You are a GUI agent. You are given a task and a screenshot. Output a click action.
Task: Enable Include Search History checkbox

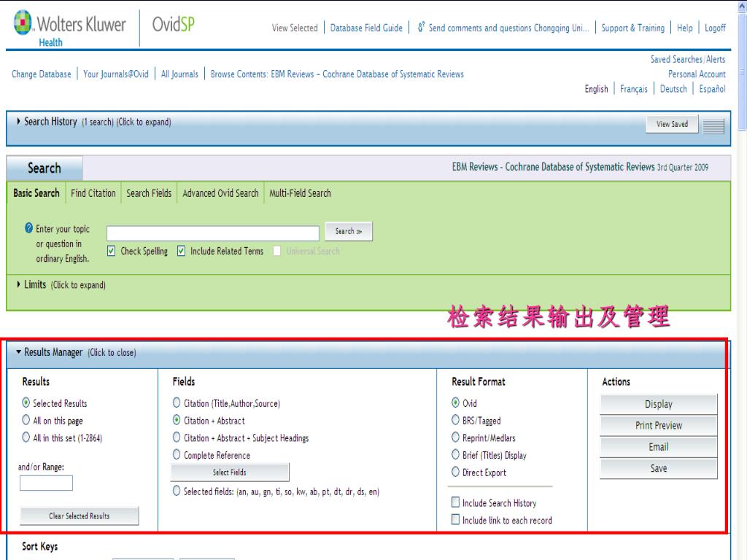(x=455, y=502)
